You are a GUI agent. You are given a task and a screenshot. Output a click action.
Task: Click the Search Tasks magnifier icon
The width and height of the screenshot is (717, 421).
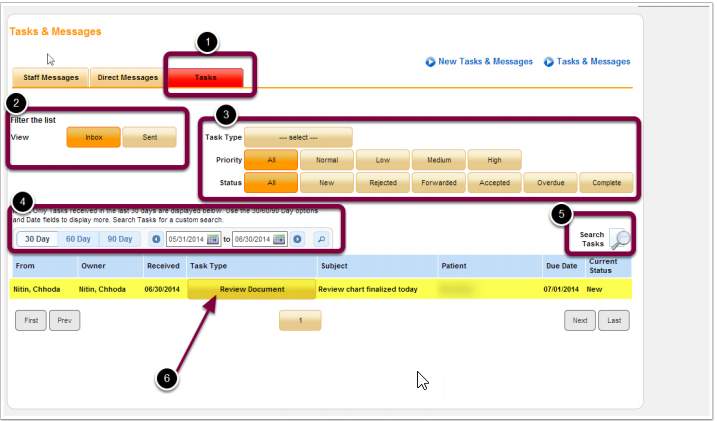coord(620,239)
